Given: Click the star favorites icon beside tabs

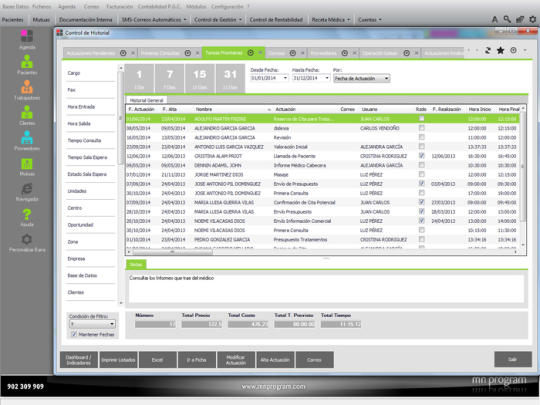Looking at the screenshot, I should pos(500,51).
